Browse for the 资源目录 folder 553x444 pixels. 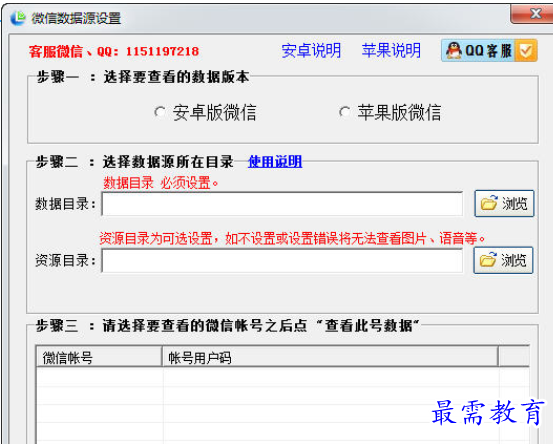503,260
